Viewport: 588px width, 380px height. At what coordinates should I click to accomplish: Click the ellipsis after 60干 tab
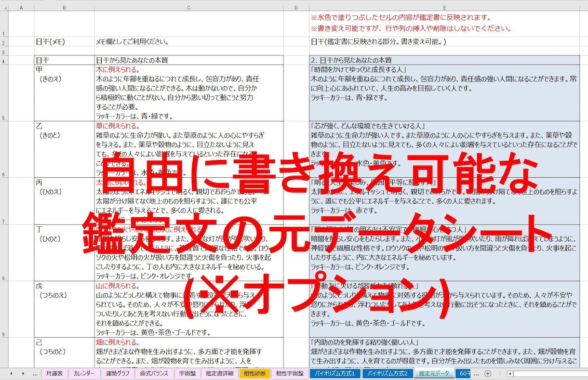coord(476,373)
